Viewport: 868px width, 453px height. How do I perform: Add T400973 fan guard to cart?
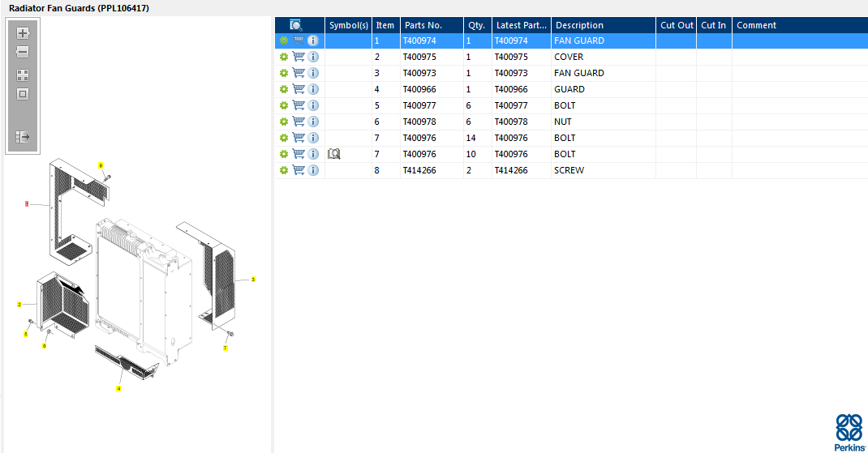coord(299,72)
